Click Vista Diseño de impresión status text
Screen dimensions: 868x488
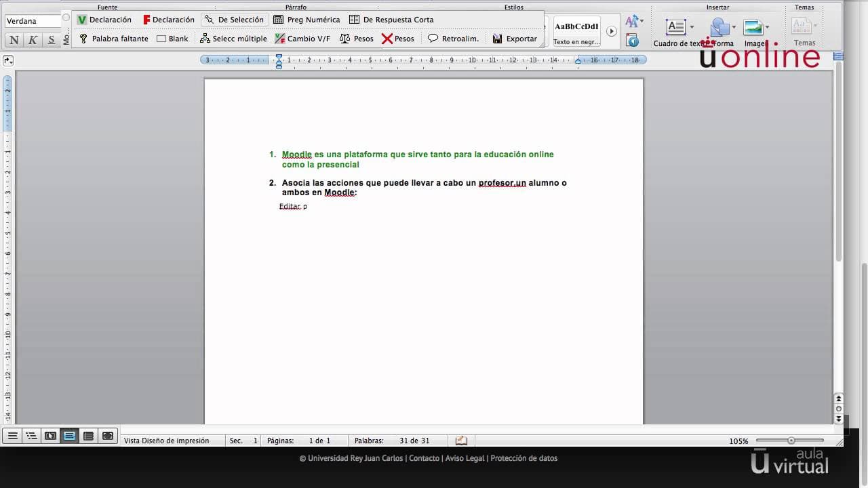(x=166, y=441)
